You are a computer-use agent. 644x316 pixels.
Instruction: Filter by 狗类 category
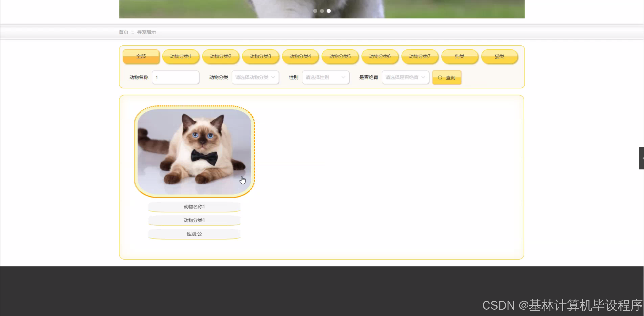(x=460, y=56)
